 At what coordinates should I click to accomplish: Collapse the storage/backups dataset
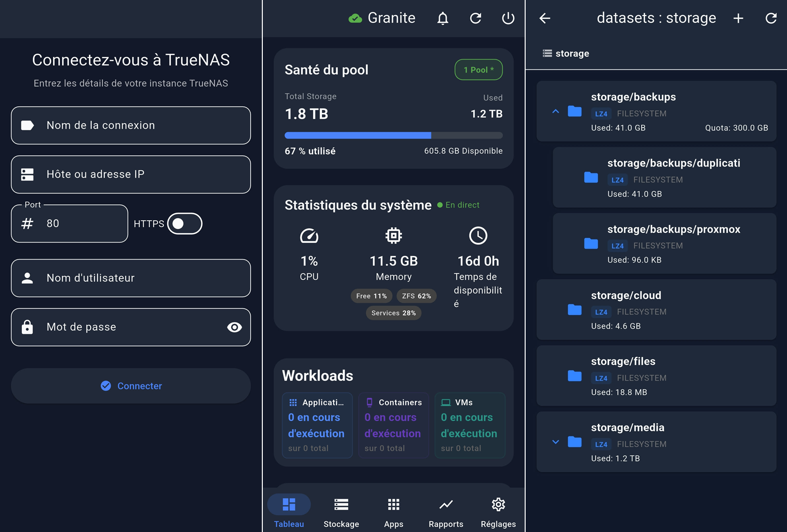click(x=556, y=112)
